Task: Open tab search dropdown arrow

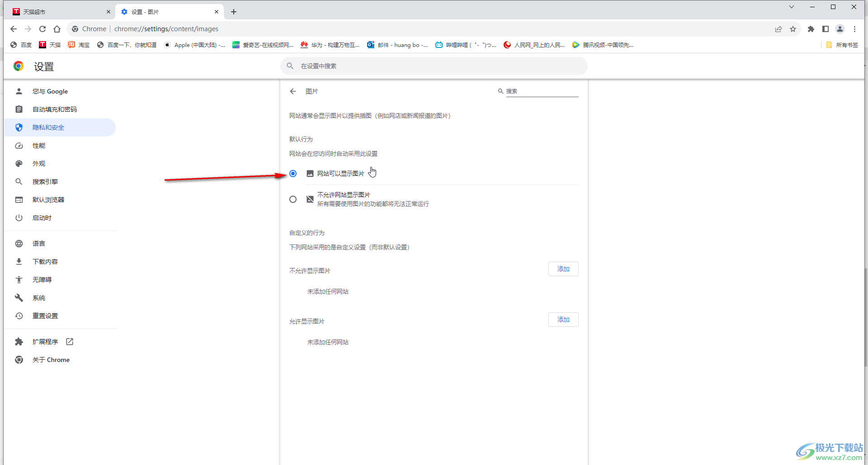Action: click(x=792, y=7)
